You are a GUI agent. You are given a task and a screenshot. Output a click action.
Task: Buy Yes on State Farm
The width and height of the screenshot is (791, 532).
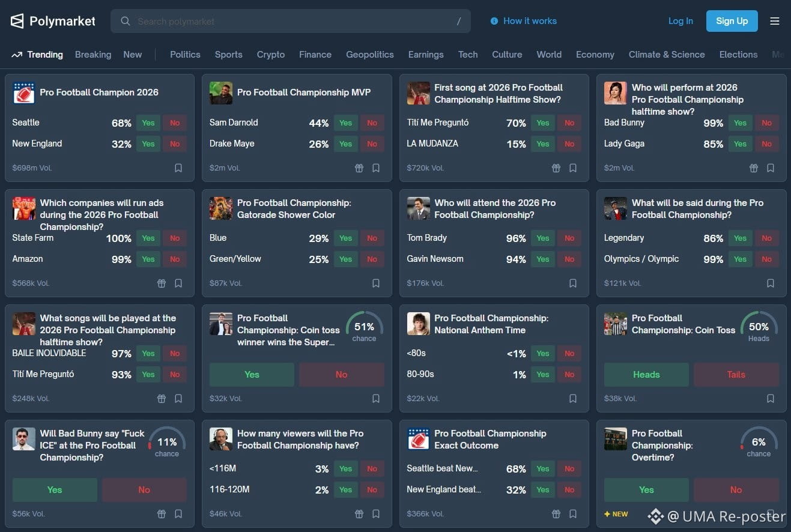tap(148, 238)
